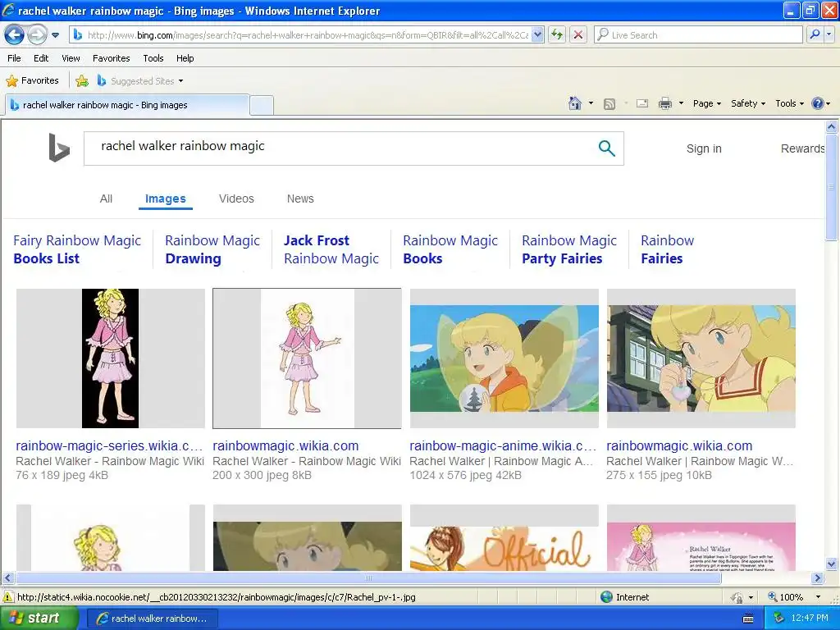The image size is (840, 630).
Task: Click the Help question mark icon
Action: click(x=818, y=103)
